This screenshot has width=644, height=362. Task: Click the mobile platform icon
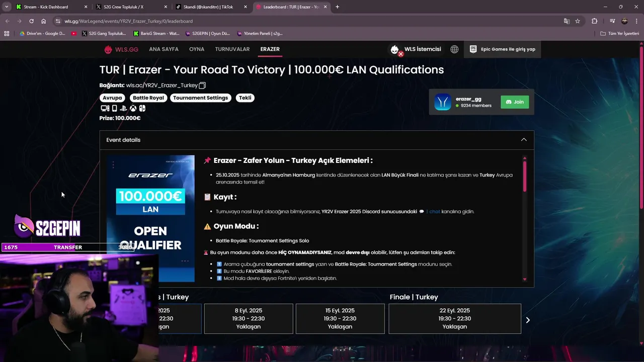114,108
